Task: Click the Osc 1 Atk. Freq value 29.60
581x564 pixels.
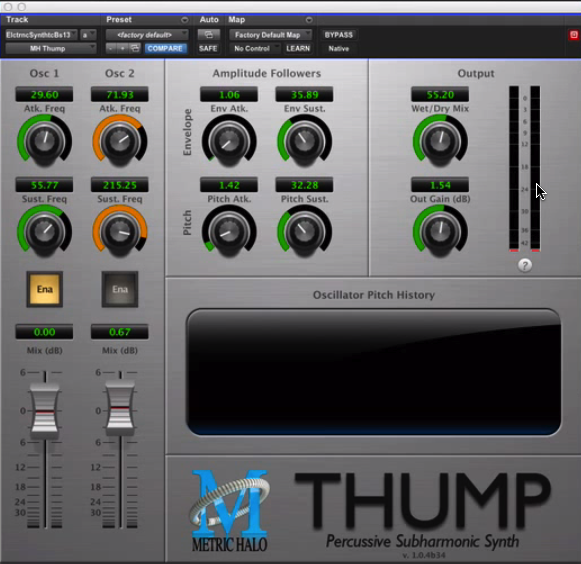Action: (44, 94)
